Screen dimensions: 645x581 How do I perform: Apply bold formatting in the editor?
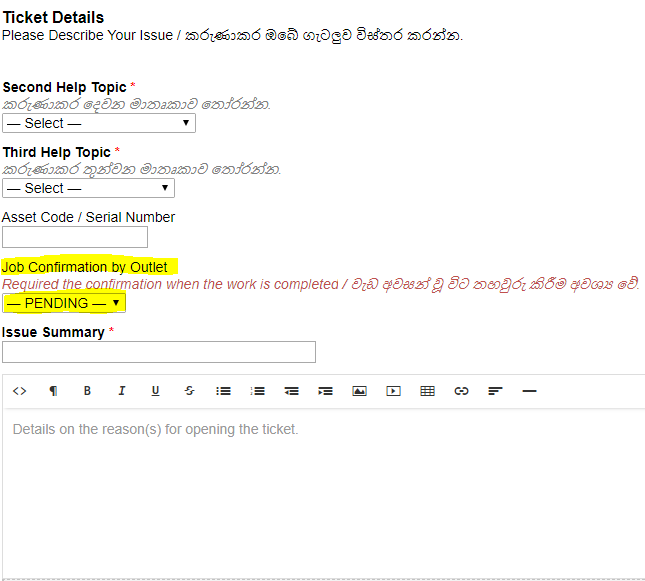coord(87,391)
